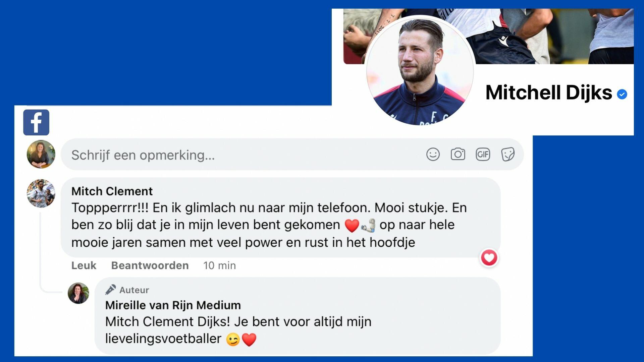Open the sticker picker icon
The width and height of the screenshot is (644, 362).
click(x=507, y=155)
